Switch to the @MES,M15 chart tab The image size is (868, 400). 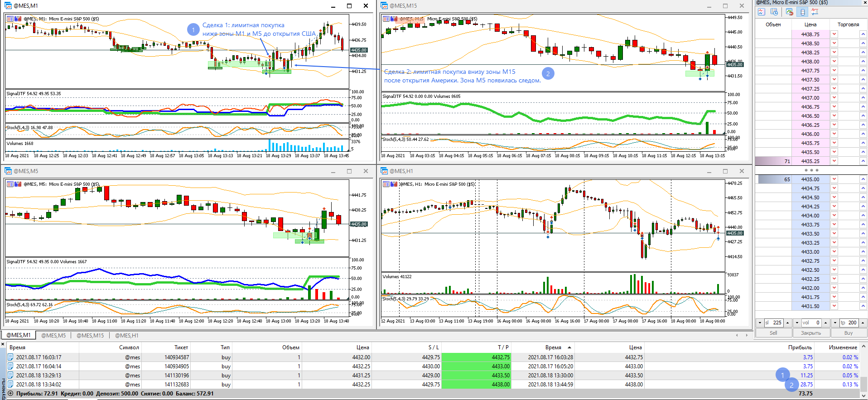[x=90, y=335]
